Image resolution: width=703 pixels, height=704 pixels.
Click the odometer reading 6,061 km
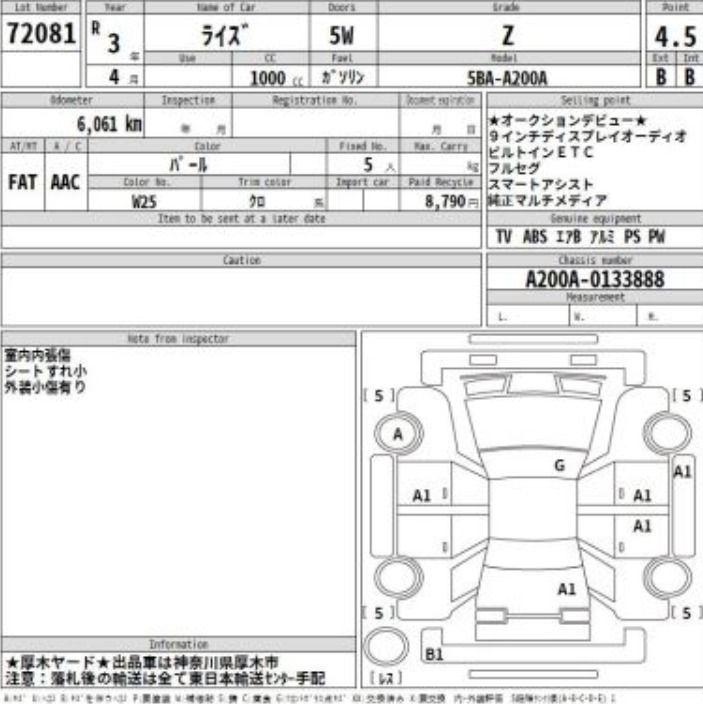(x=109, y=123)
